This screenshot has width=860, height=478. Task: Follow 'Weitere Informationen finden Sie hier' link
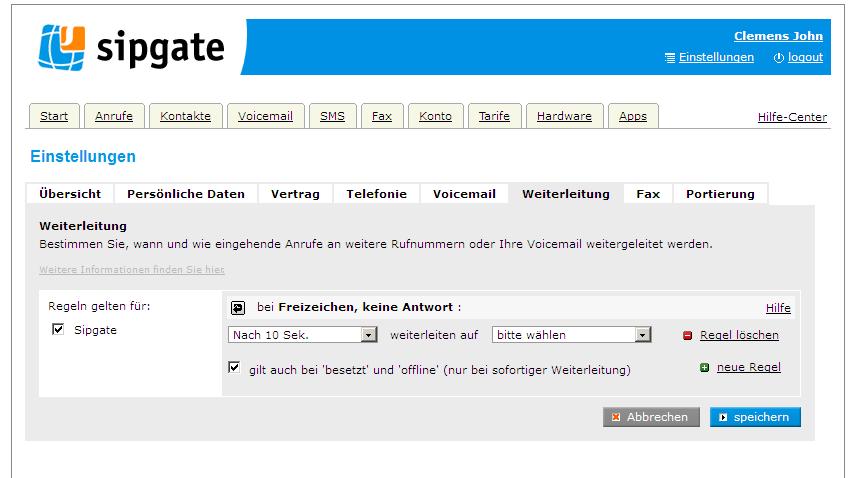click(x=132, y=270)
